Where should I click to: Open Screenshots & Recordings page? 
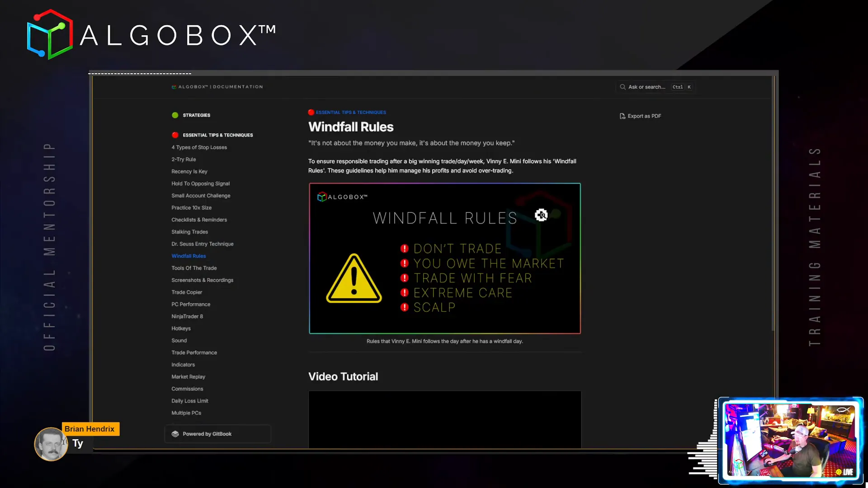click(202, 280)
